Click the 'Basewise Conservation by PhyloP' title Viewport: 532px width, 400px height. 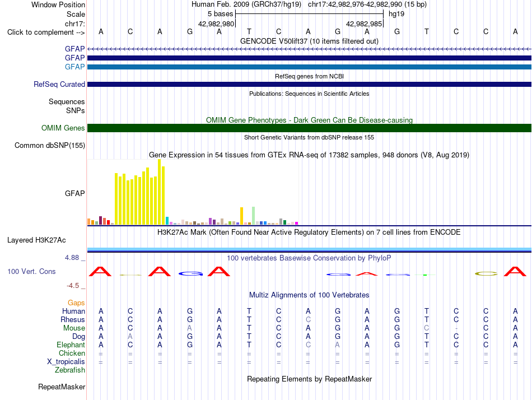309,258
